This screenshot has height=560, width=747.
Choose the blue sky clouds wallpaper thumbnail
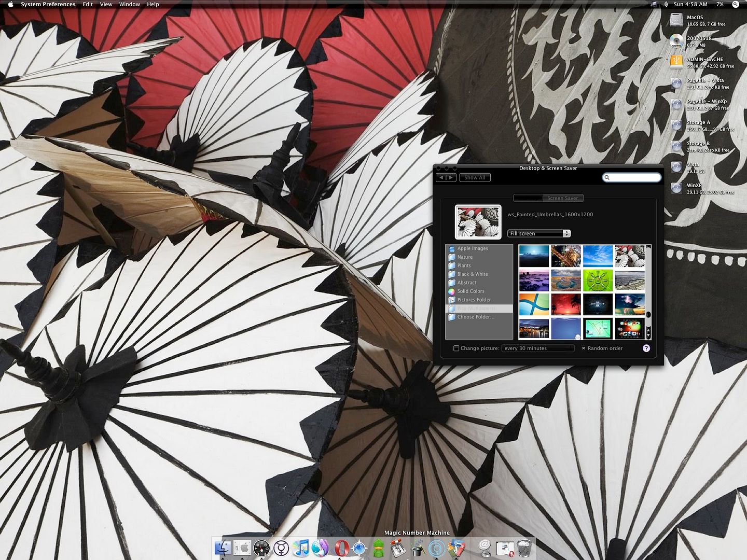[x=598, y=256]
